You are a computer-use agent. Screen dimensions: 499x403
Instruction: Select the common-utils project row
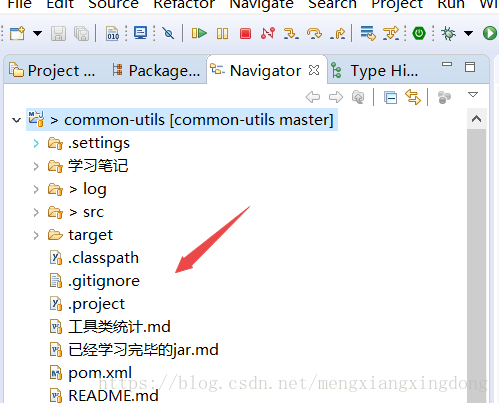(182, 120)
